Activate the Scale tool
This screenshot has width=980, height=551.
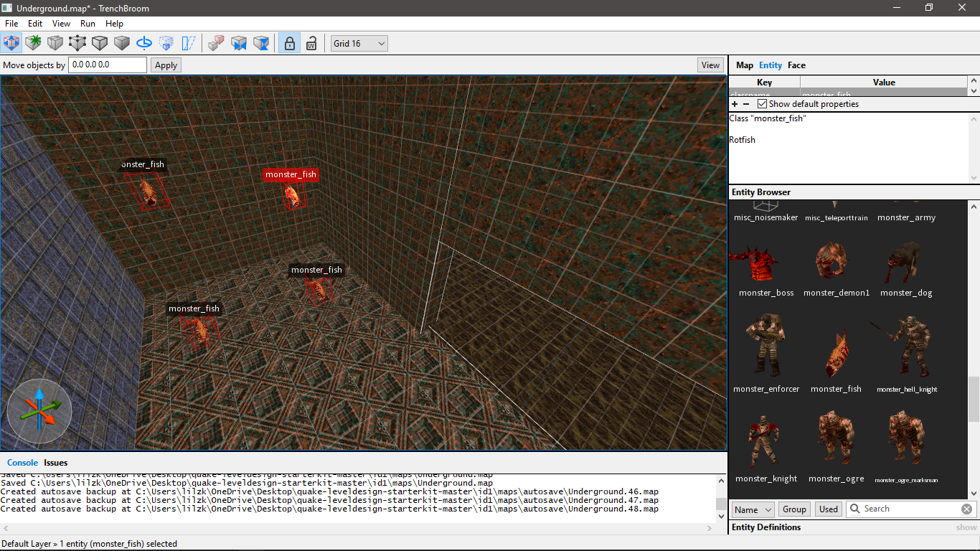coord(166,43)
